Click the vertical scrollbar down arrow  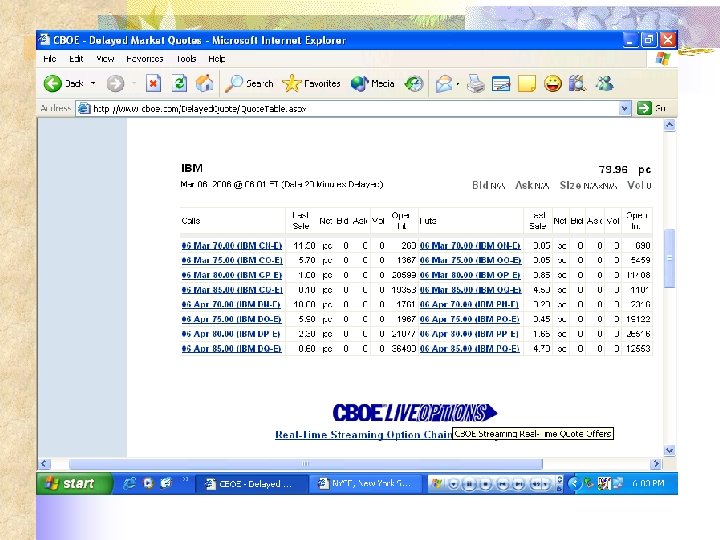click(669, 450)
